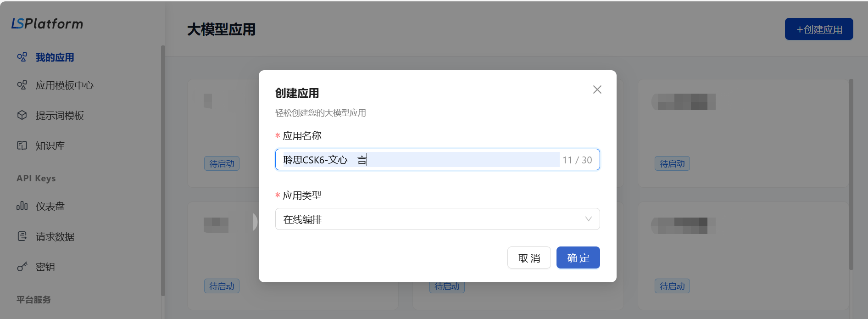The image size is (868, 319).
Task: Click the LSPlatform logo
Action: point(47,23)
